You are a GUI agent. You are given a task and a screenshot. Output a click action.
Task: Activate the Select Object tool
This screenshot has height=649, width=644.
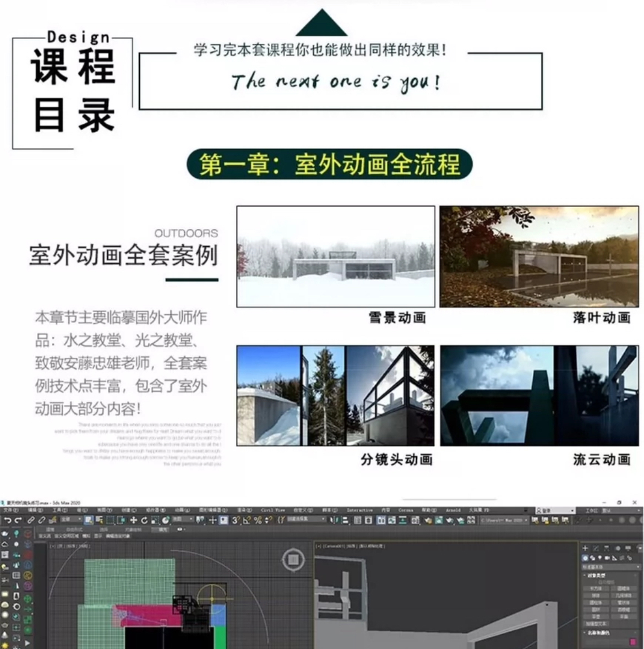point(89,520)
